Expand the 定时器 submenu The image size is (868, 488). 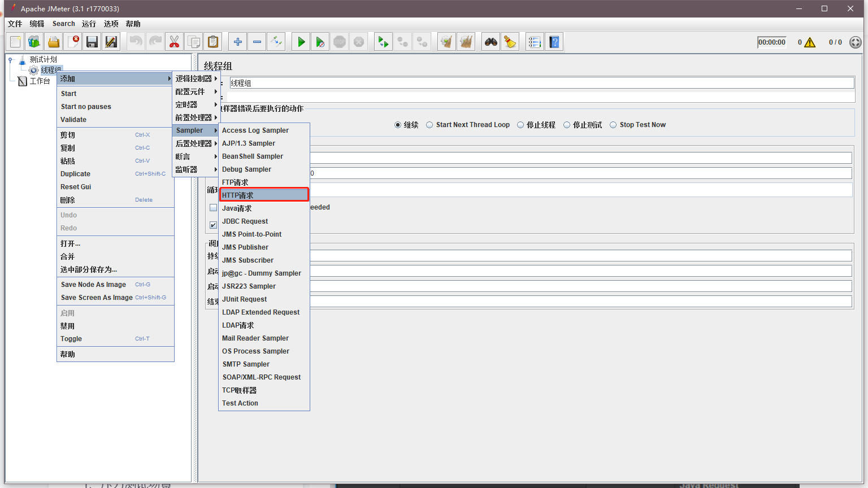[x=196, y=104]
